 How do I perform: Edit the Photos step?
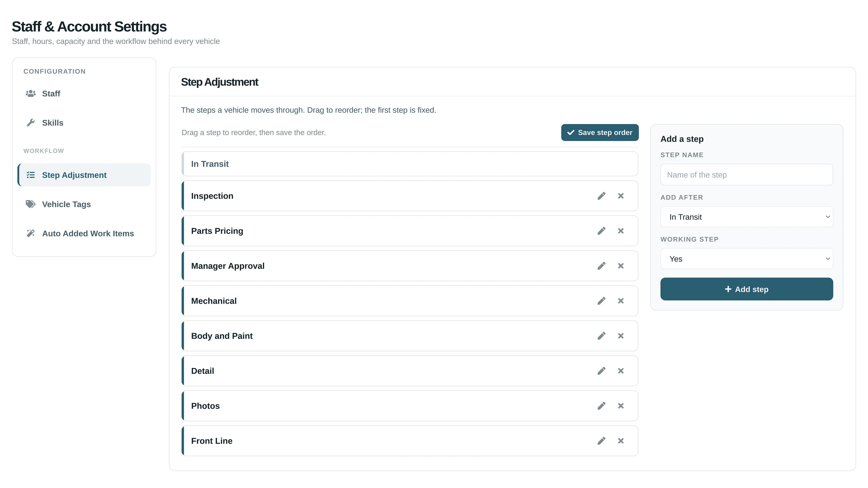(602, 406)
